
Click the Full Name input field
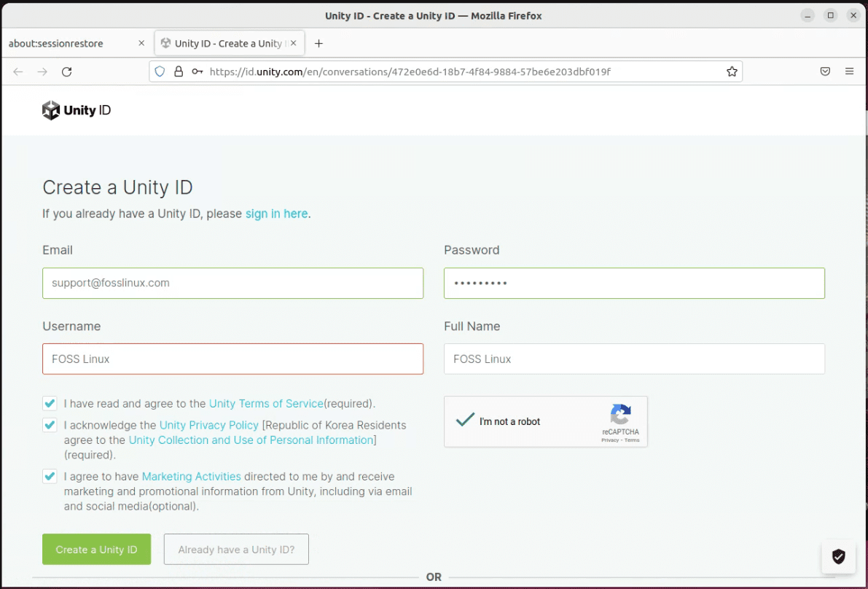[634, 359]
